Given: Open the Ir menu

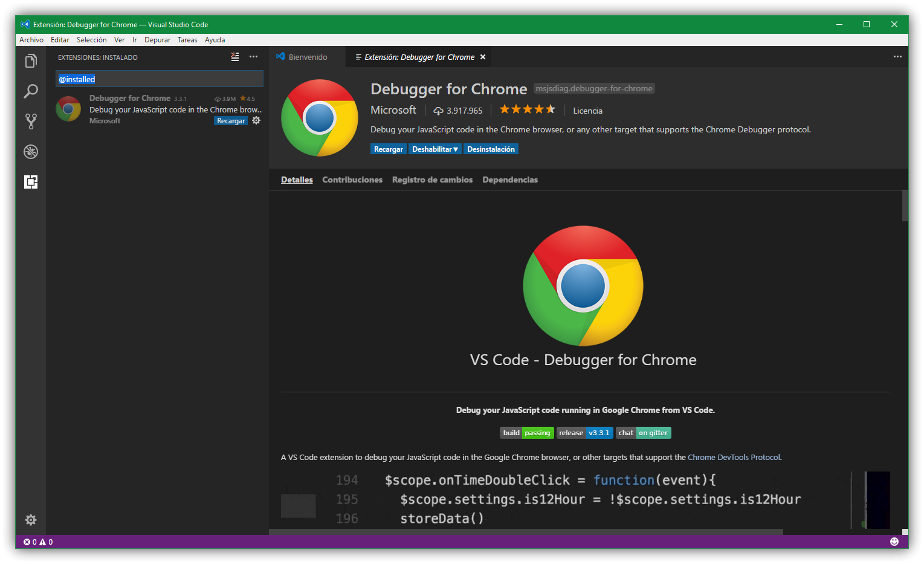Looking at the screenshot, I should [135, 40].
